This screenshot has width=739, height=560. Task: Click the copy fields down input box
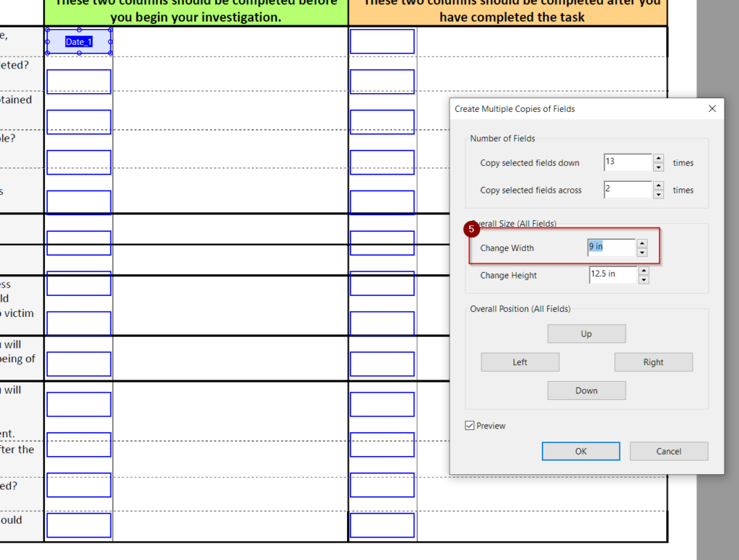pos(627,162)
